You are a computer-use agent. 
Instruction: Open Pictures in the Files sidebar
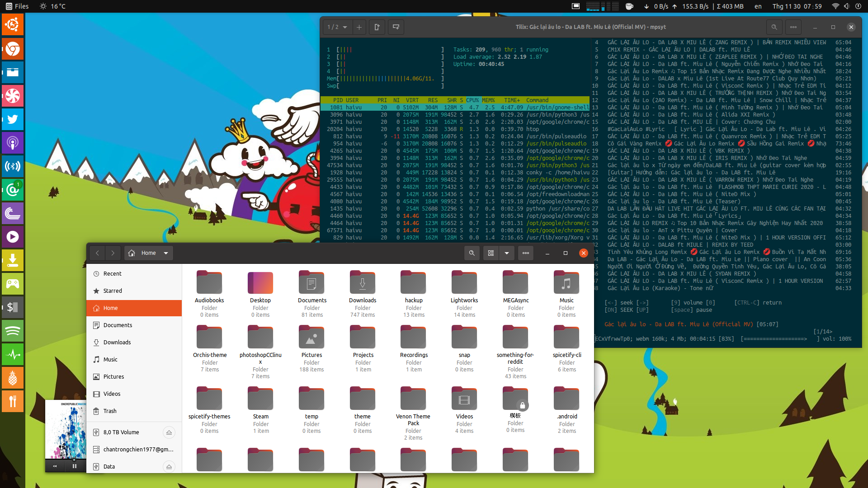pos(134,377)
